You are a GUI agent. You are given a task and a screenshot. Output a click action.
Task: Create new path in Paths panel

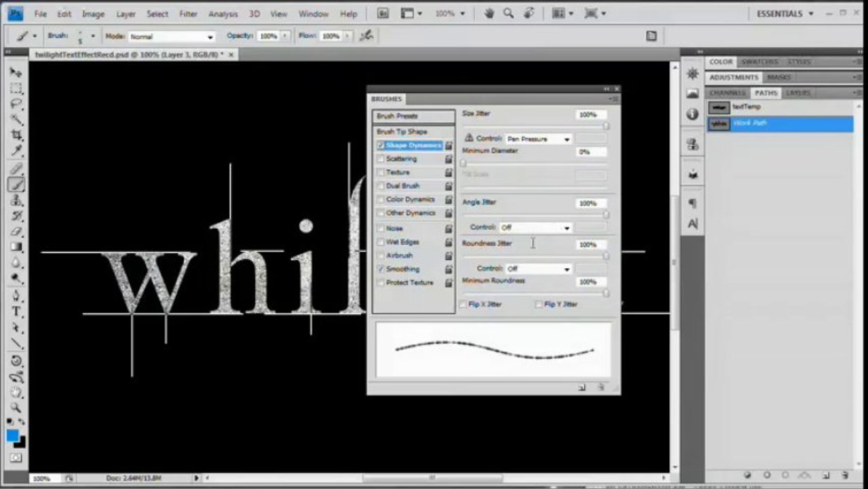827,475
